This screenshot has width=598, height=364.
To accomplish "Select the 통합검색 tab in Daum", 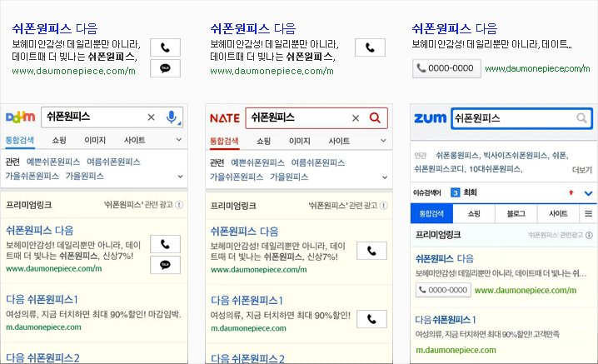I will pos(20,140).
